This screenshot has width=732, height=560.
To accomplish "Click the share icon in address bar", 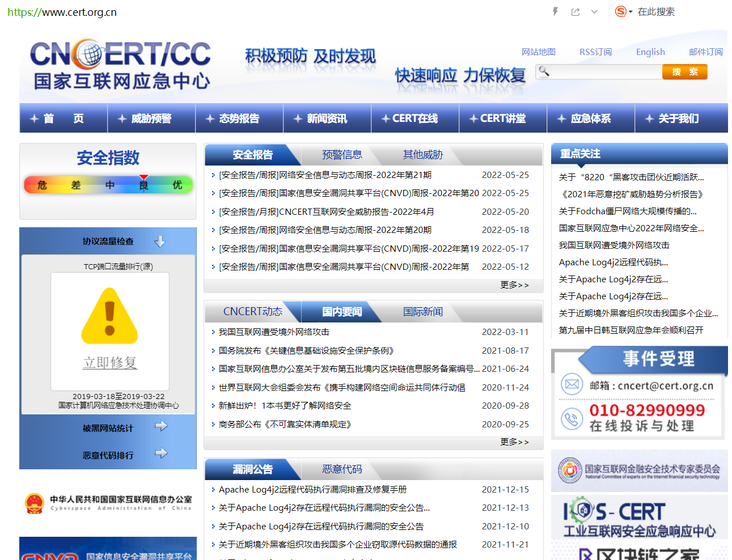I will [x=576, y=11].
